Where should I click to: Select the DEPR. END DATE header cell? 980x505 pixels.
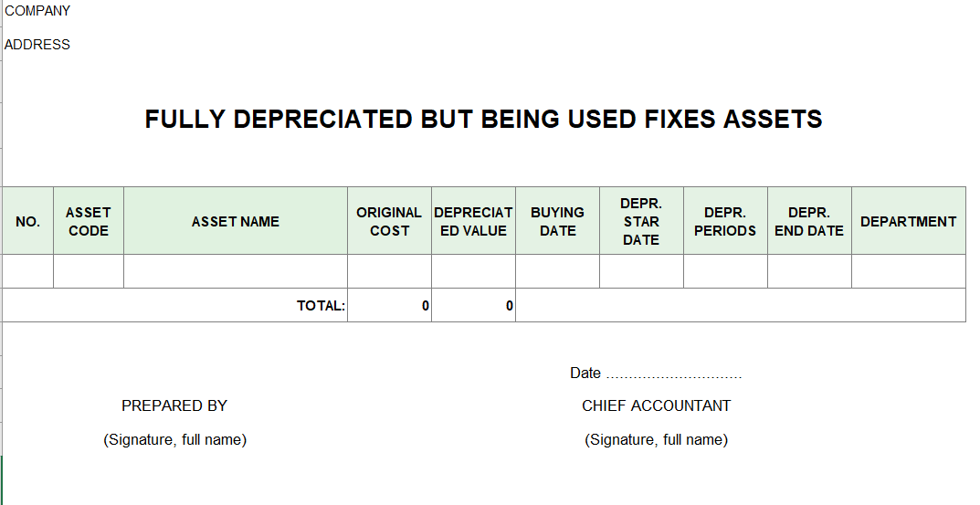(x=808, y=221)
